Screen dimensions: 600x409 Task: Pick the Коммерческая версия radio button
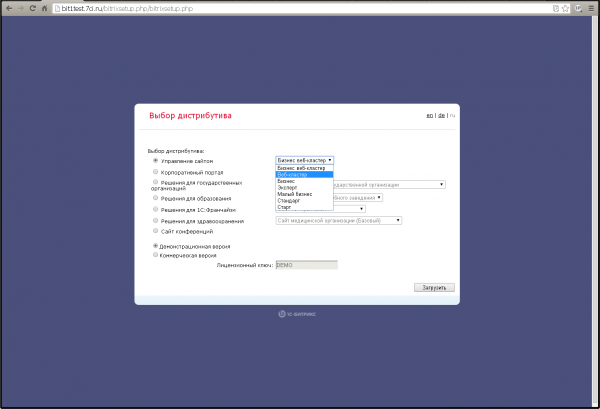pos(155,255)
